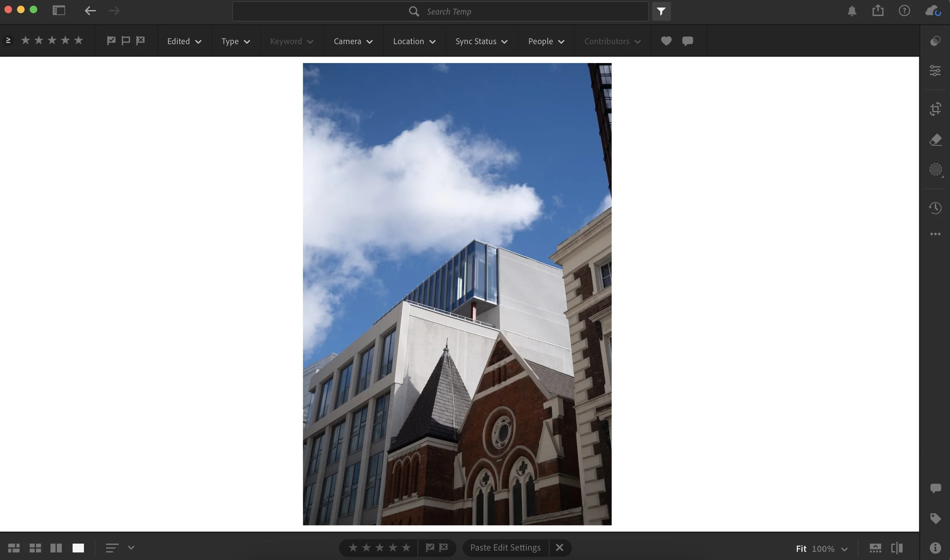Open the Info panel icon
The width and height of the screenshot is (950, 560).
(x=935, y=547)
